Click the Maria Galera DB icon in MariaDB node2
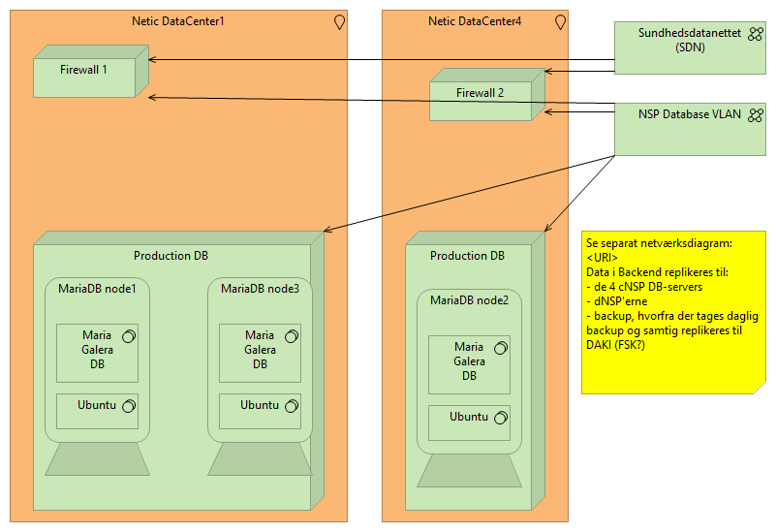The image size is (776, 532). 500,348
